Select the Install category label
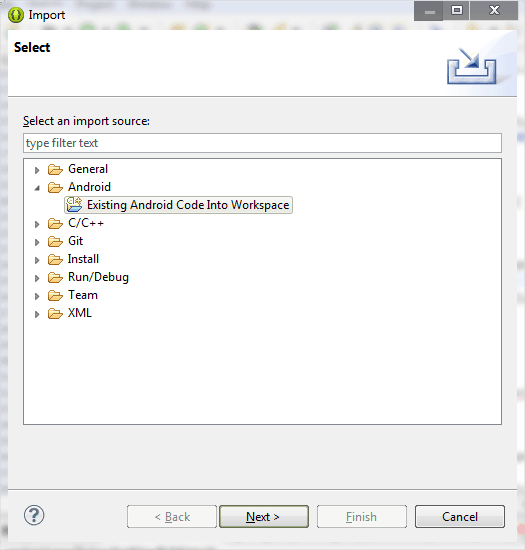 83,259
